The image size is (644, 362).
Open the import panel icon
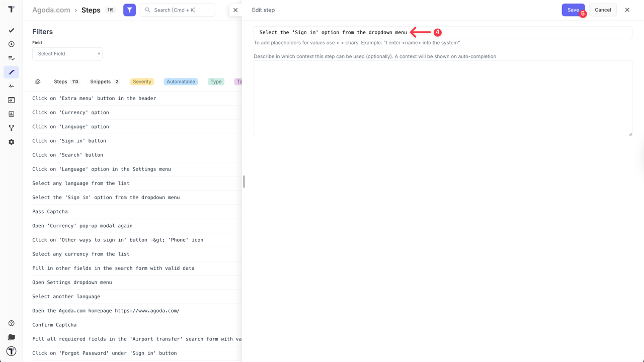click(11, 100)
